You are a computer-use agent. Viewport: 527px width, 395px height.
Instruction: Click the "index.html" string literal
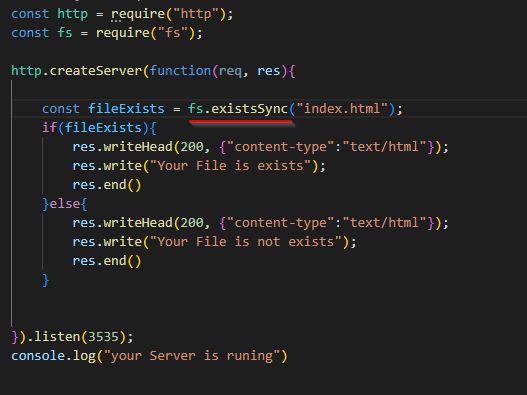pyautogui.click(x=342, y=109)
